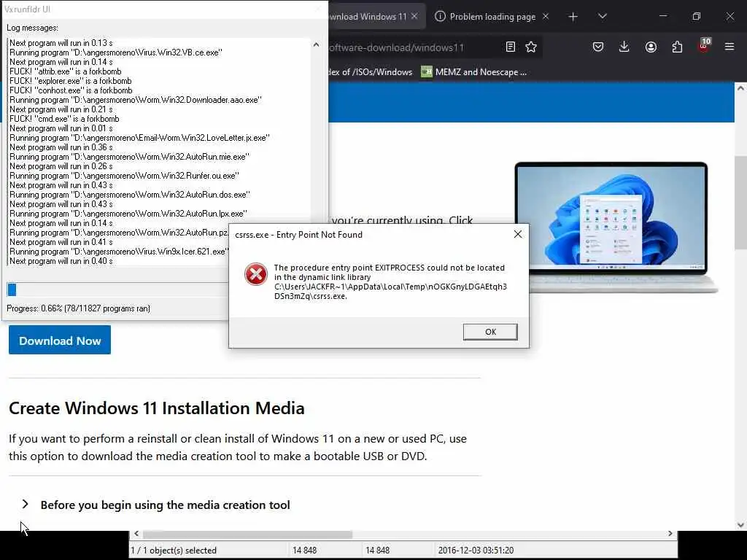Click log line Running Virus.Win32.VB.ce.exe
The height and width of the screenshot is (560, 747).
coord(116,52)
